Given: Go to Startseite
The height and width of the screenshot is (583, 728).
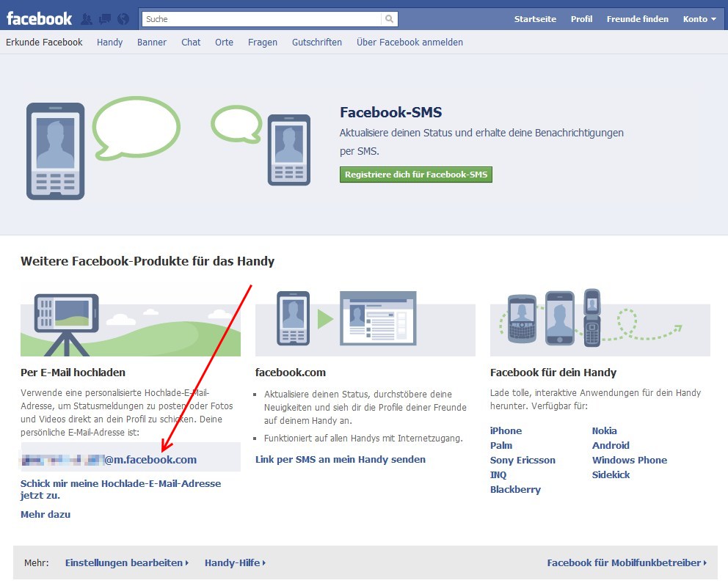Looking at the screenshot, I should (x=535, y=19).
